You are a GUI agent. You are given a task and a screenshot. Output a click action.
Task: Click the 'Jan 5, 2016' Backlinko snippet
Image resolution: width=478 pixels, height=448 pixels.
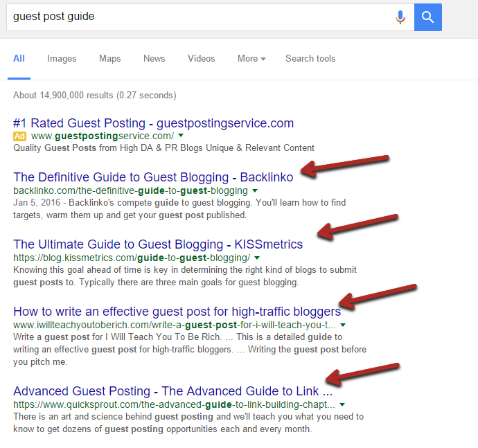click(179, 208)
